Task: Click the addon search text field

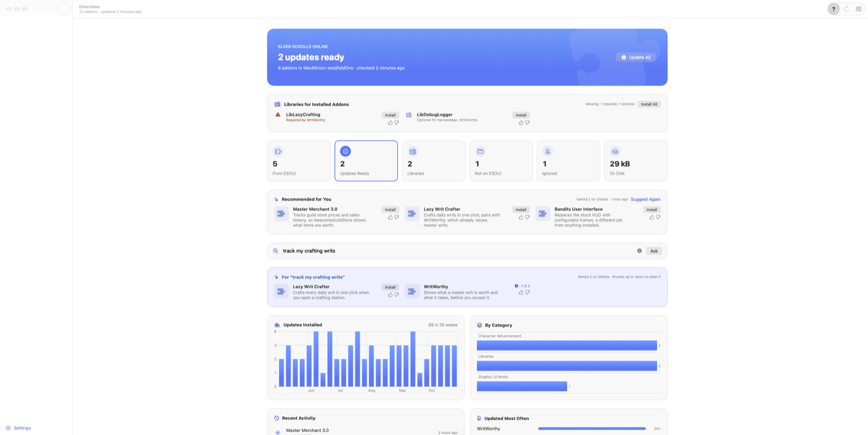Action: [x=458, y=251]
